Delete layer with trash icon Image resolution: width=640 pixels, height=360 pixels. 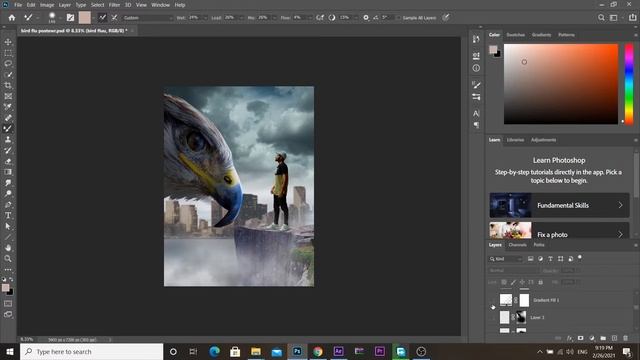625,338
